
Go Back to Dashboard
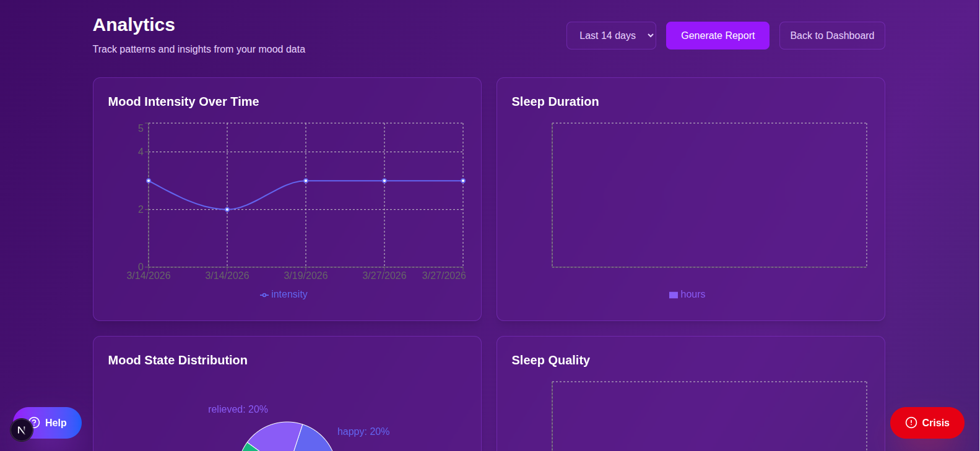[832, 35]
